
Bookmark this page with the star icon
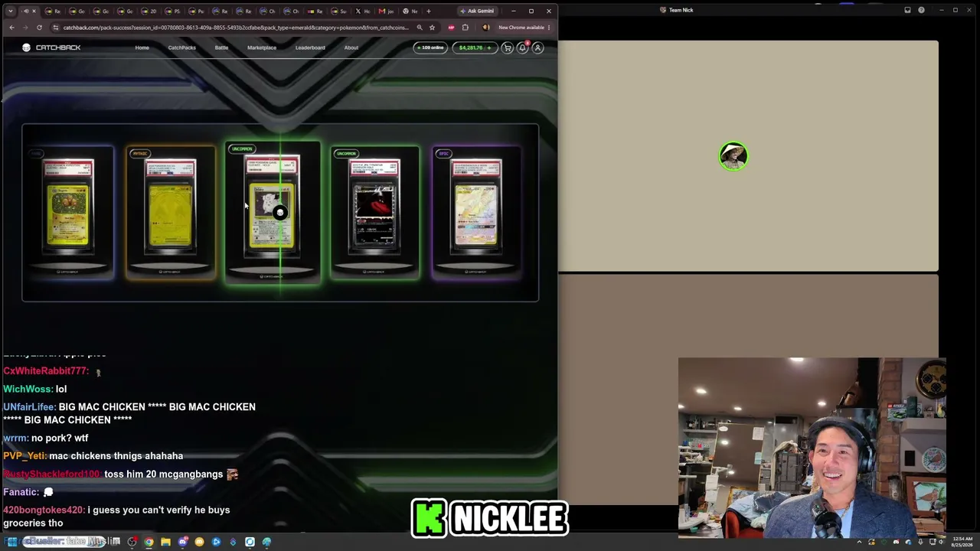(432, 28)
